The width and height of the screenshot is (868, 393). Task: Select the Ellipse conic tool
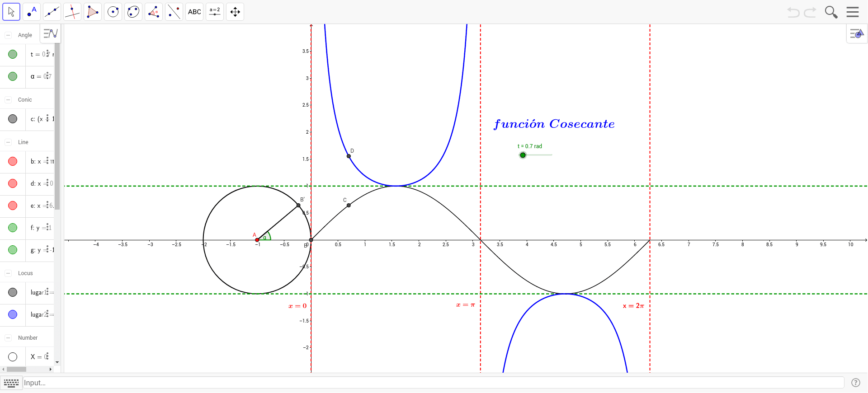[x=133, y=12]
